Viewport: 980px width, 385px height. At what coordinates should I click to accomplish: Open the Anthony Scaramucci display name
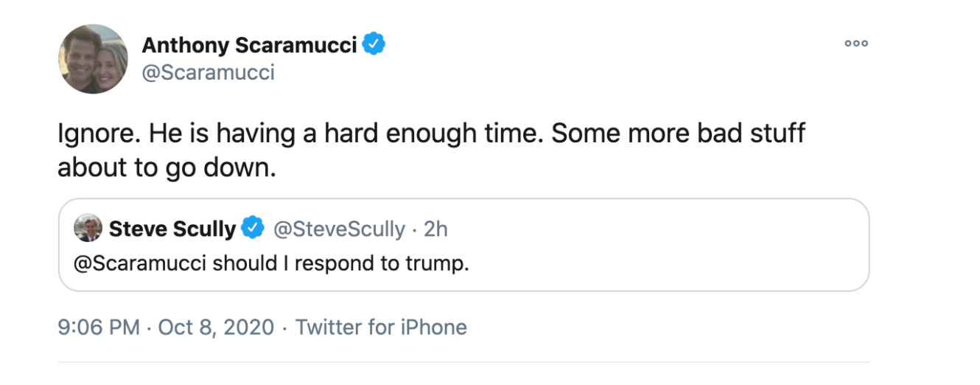[249, 45]
